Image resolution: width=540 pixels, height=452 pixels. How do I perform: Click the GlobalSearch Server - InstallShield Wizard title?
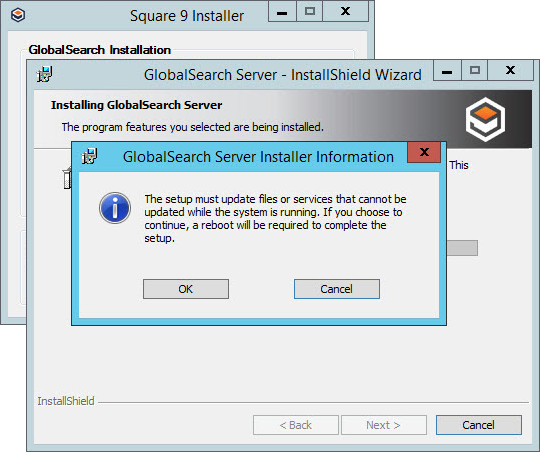[283, 75]
